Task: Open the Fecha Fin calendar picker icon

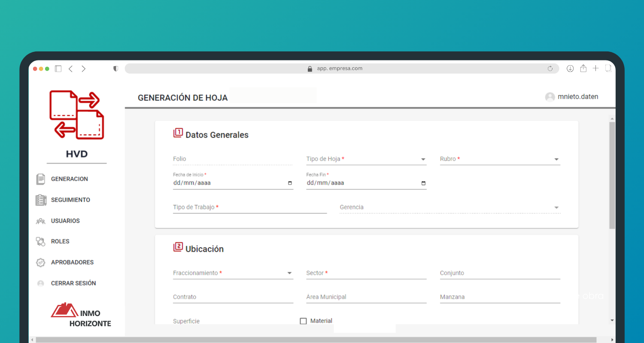Action: pos(423,183)
